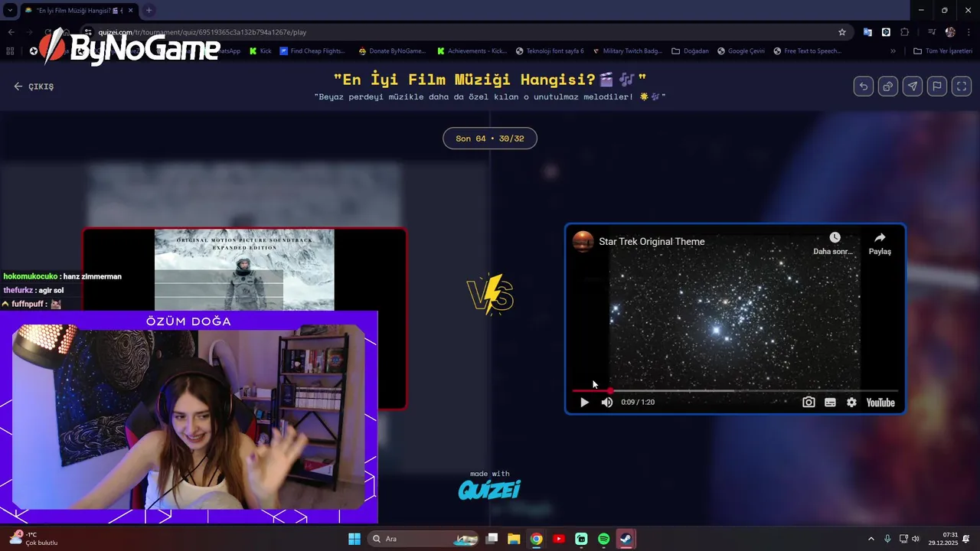Viewport: 980px width, 551px height.
Task: Expand Tüm Yer İşaretleri folder
Action: [943, 51]
